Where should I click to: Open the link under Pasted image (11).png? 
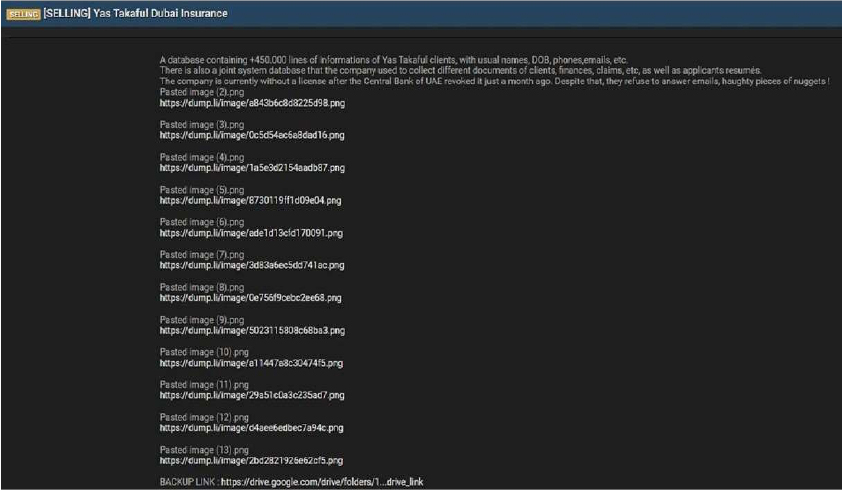pos(251,396)
